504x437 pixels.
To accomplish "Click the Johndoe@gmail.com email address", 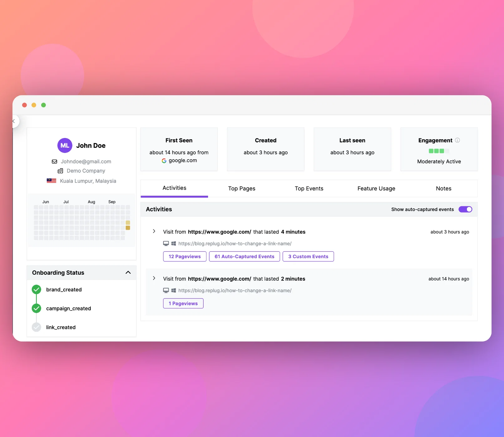I will [86, 162].
